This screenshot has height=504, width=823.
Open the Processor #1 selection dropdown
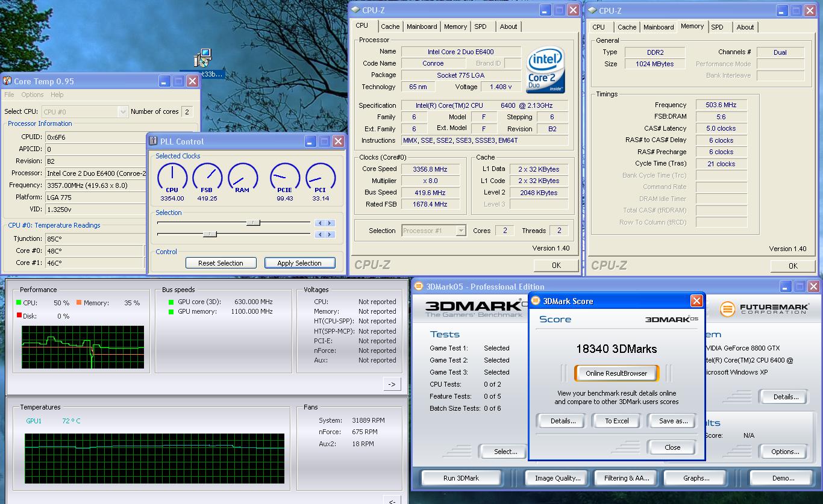click(434, 231)
